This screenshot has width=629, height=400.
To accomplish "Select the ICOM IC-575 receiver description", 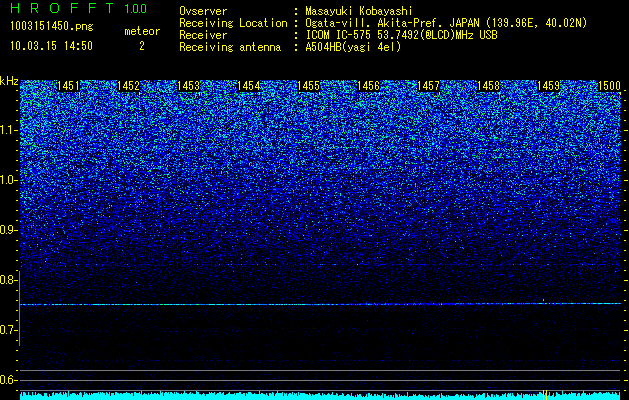I will 401,35.
